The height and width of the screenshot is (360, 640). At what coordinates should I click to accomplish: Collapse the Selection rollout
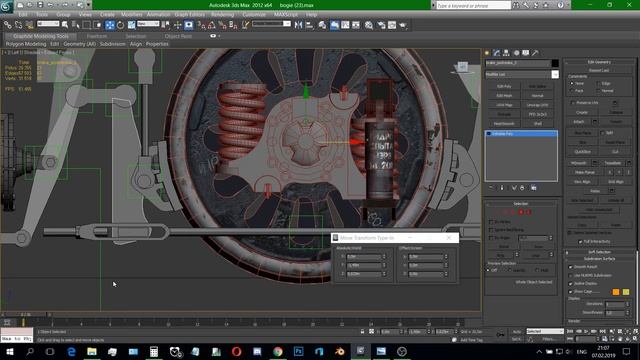pyautogui.click(x=520, y=203)
